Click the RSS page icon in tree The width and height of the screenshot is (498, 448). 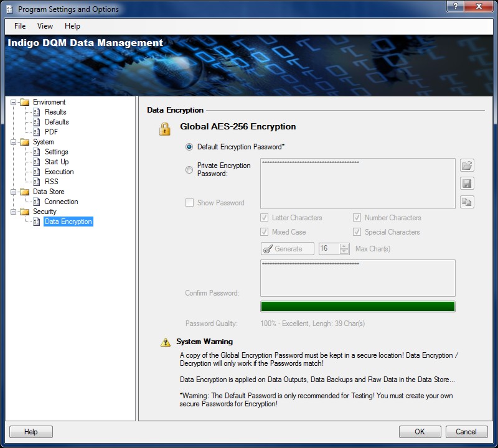[37, 182]
